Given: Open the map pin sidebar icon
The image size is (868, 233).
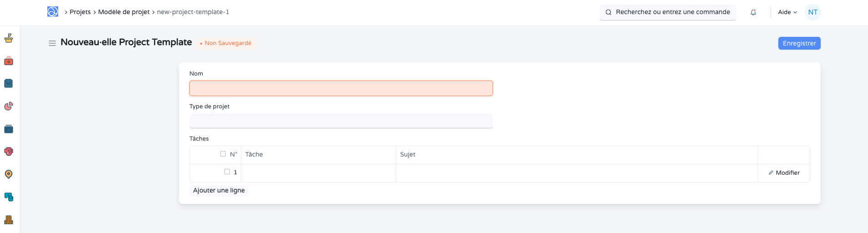Looking at the screenshot, I should click(9, 174).
